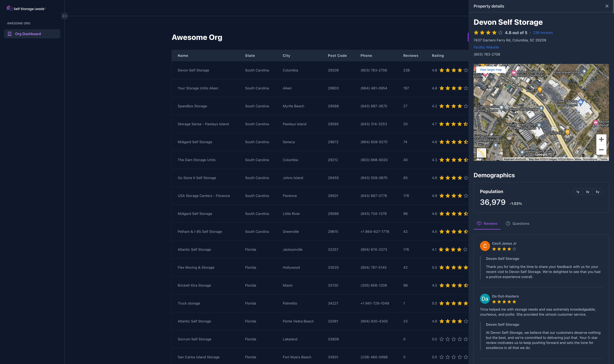Sort the table by the City column header

(x=286, y=56)
